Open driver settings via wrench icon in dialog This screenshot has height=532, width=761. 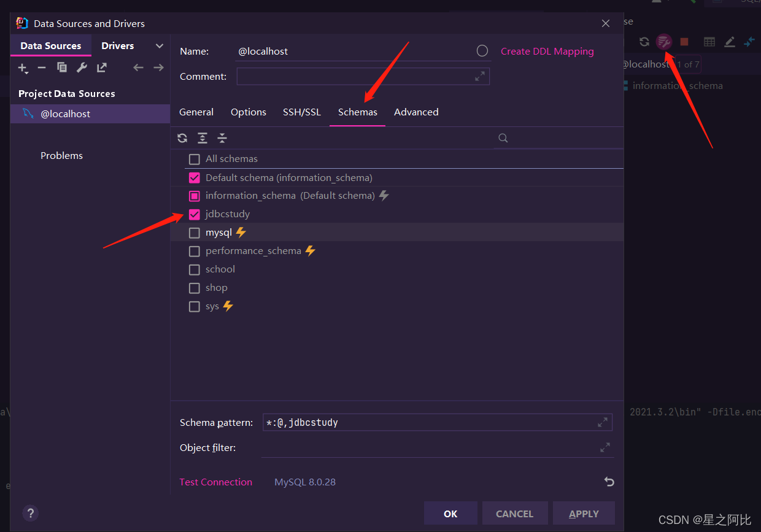pos(82,67)
